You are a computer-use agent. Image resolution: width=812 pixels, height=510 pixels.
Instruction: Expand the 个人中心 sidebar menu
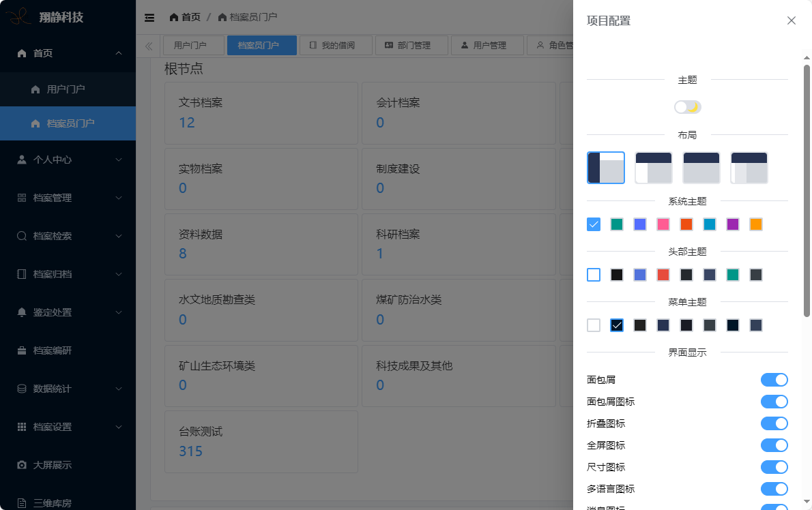click(68, 160)
